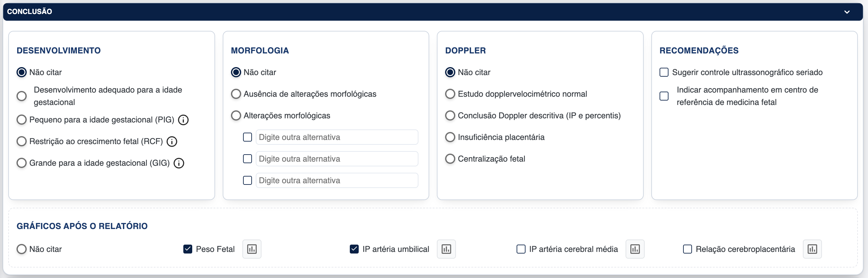868x278 pixels.
Task: Open chart icon for IP artéria umbilical
Action: coord(446,249)
